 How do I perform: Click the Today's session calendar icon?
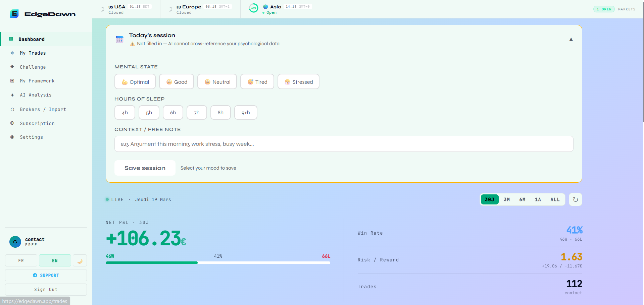(x=119, y=40)
